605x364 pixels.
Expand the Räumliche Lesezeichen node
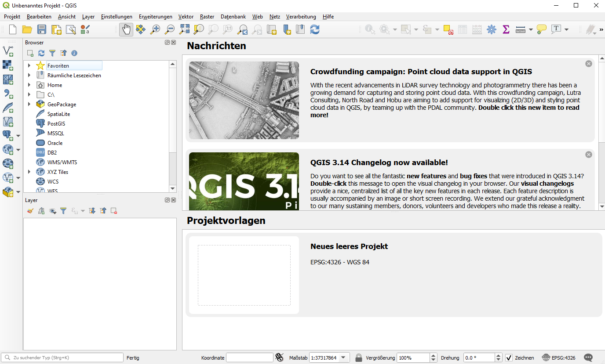(29, 75)
